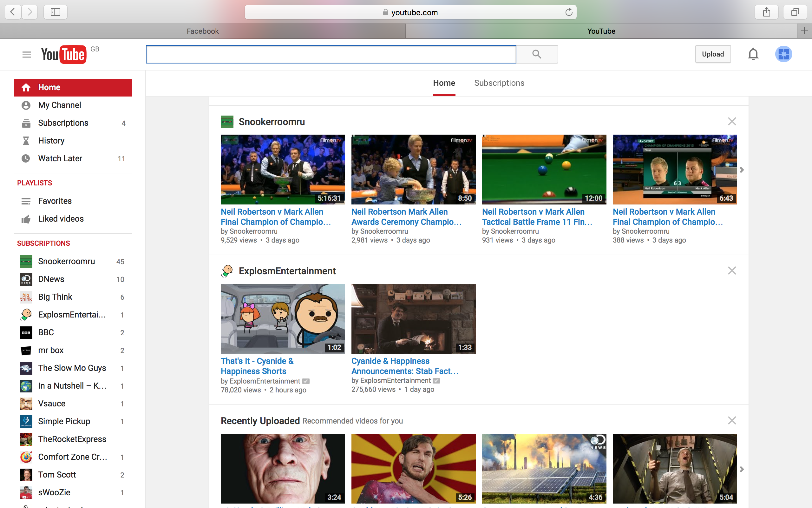Play the 12:00 Tactical Battle thumbnail
Image resolution: width=812 pixels, height=508 pixels.
[544, 169]
